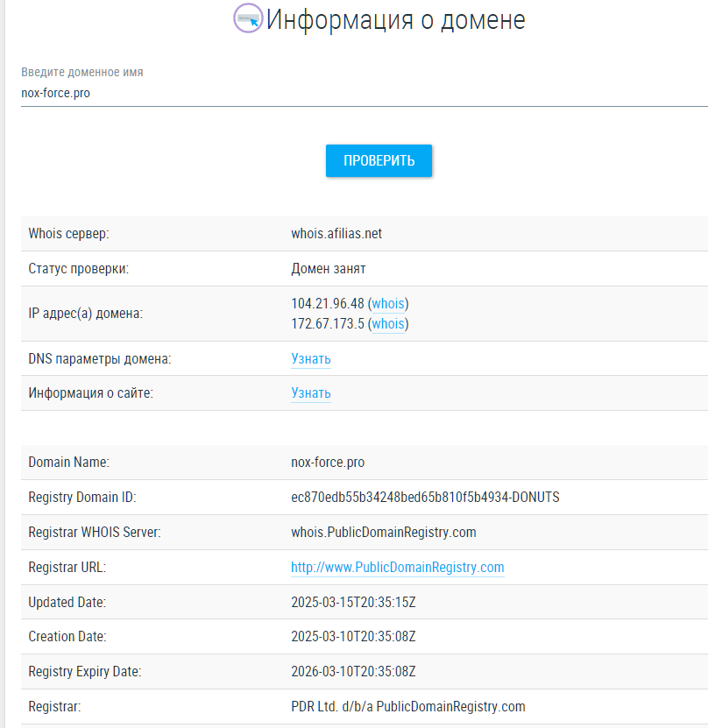Click the label Введите доменное имя
Screen dimensions: 708x728
(82, 73)
